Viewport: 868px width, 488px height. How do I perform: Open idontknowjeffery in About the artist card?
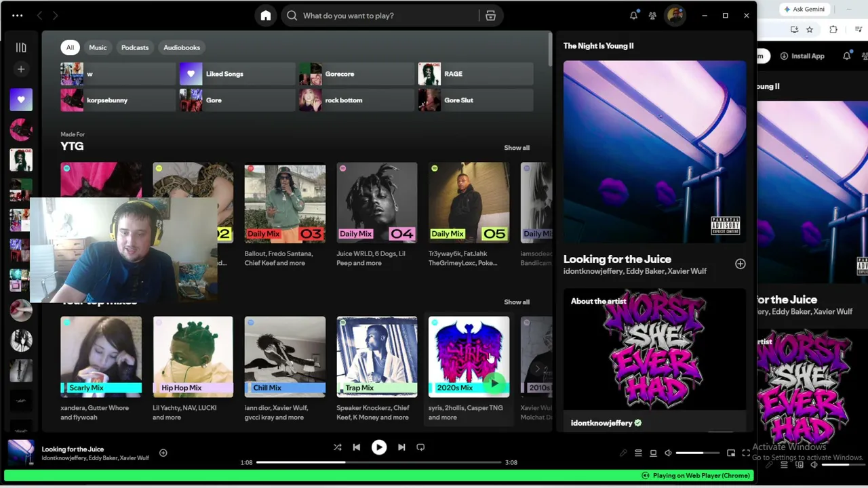601,423
